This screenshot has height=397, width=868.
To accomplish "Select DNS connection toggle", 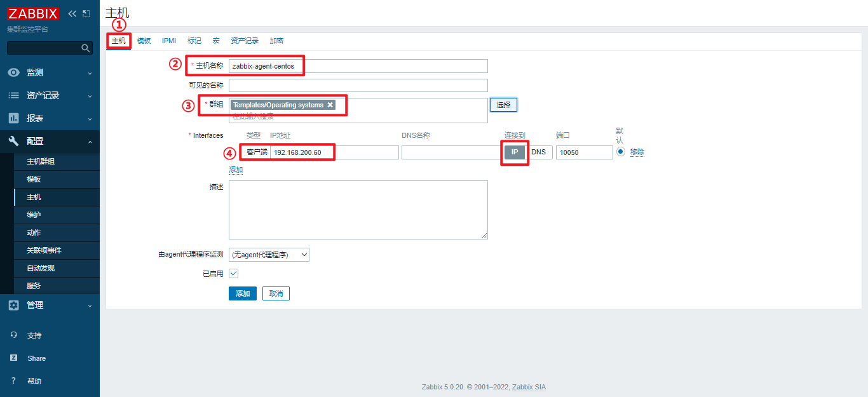I will tap(539, 152).
